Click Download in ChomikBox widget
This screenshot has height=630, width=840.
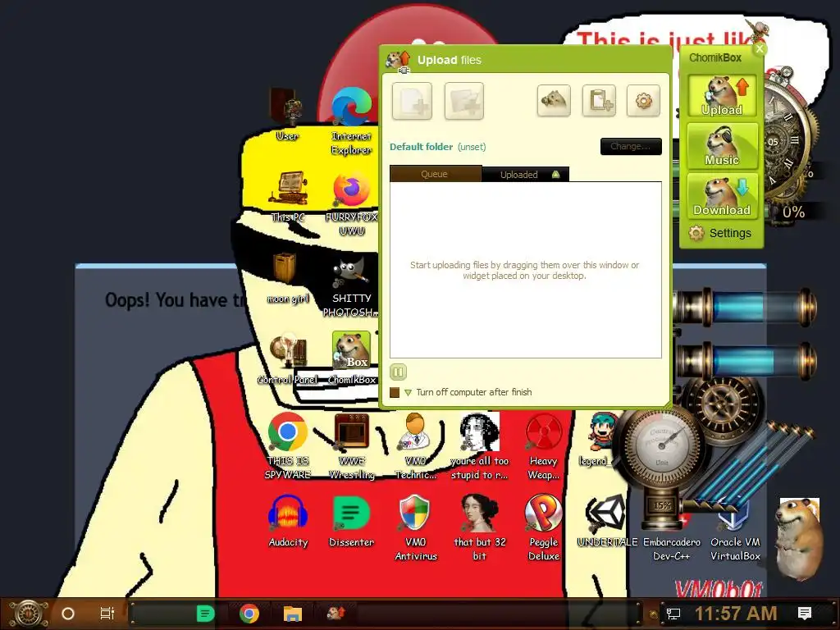[x=722, y=196]
